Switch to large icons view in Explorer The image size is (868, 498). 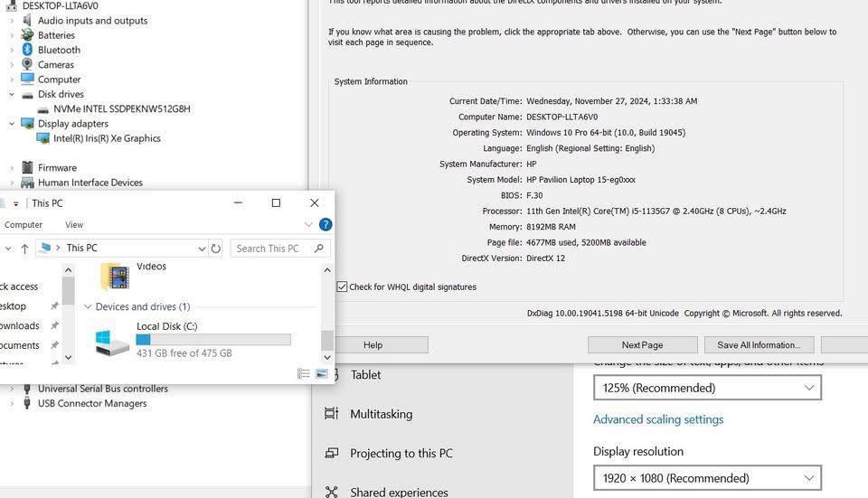point(321,373)
